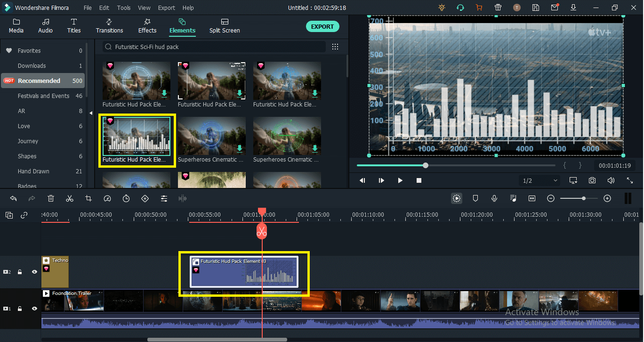Select the Shapes category

[43, 156]
